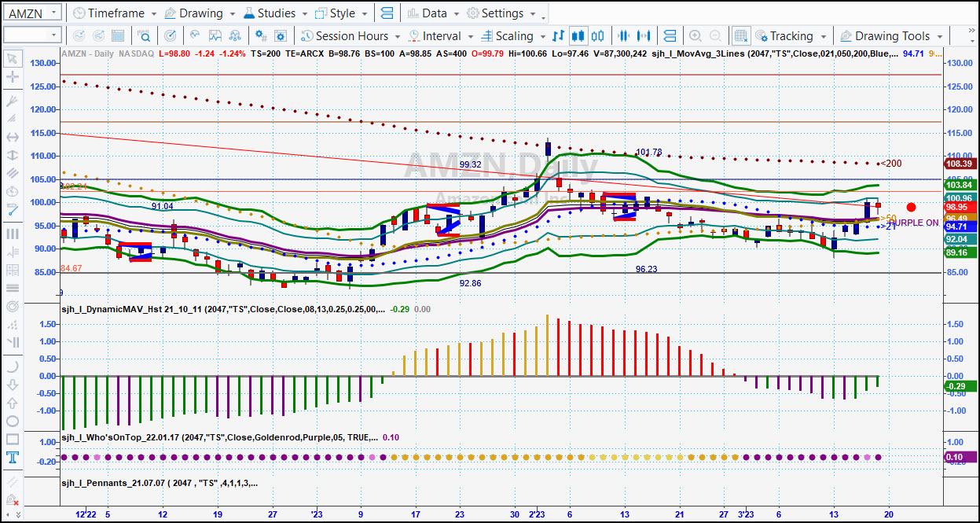Click the red 98.95 last price label

[x=960, y=208]
